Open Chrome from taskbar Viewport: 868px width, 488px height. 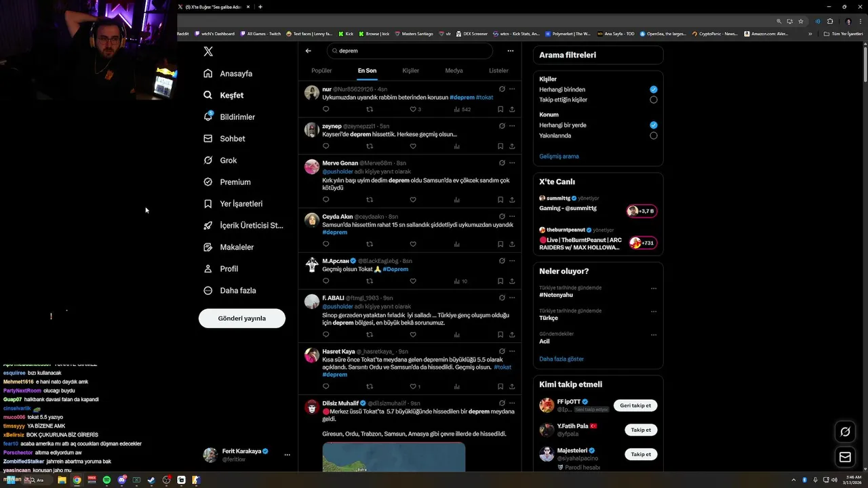(x=77, y=480)
